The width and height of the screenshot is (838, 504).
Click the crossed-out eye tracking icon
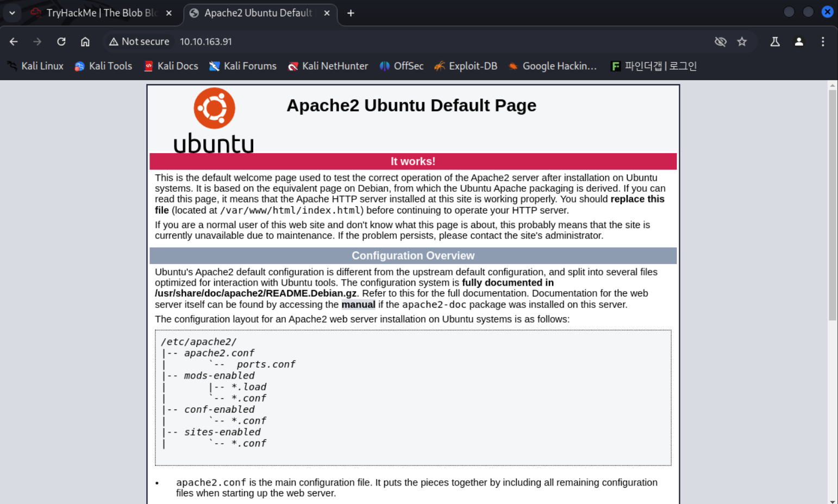[721, 42]
